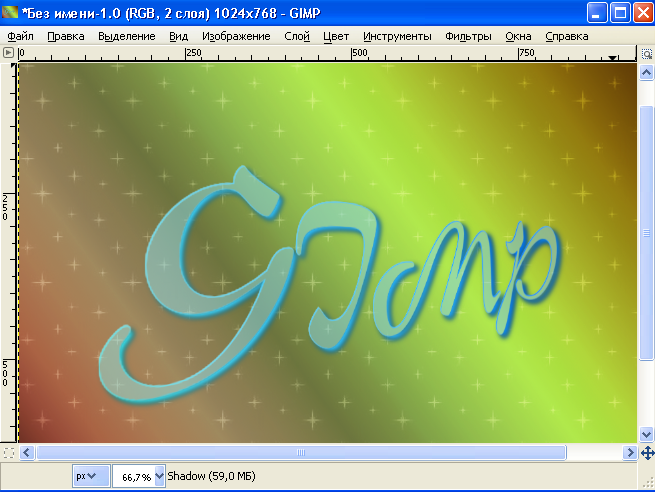Open the Правка menu
The height and width of the screenshot is (492, 655).
click(x=66, y=36)
